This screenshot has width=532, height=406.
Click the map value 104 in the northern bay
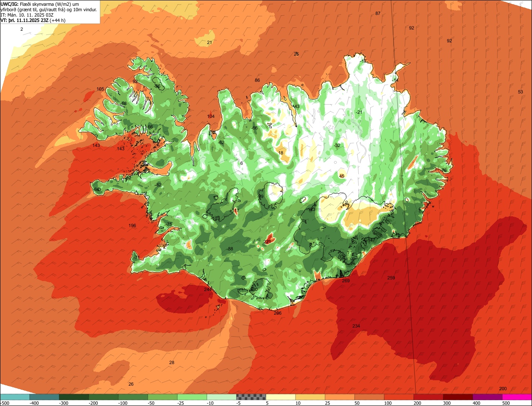[x=211, y=116]
